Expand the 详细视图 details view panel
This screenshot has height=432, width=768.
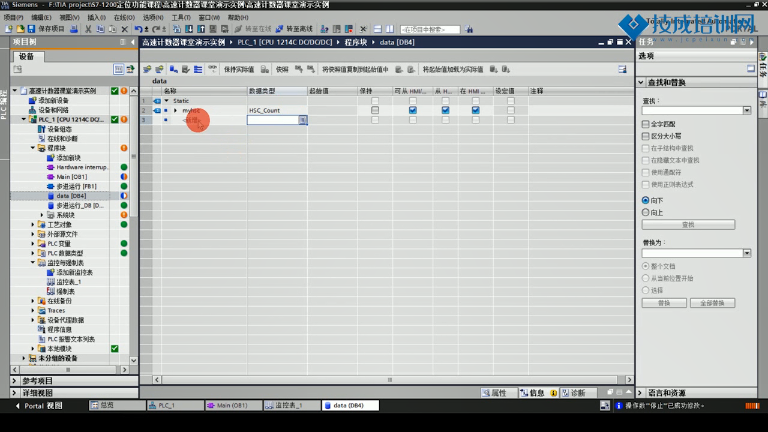point(14,393)
